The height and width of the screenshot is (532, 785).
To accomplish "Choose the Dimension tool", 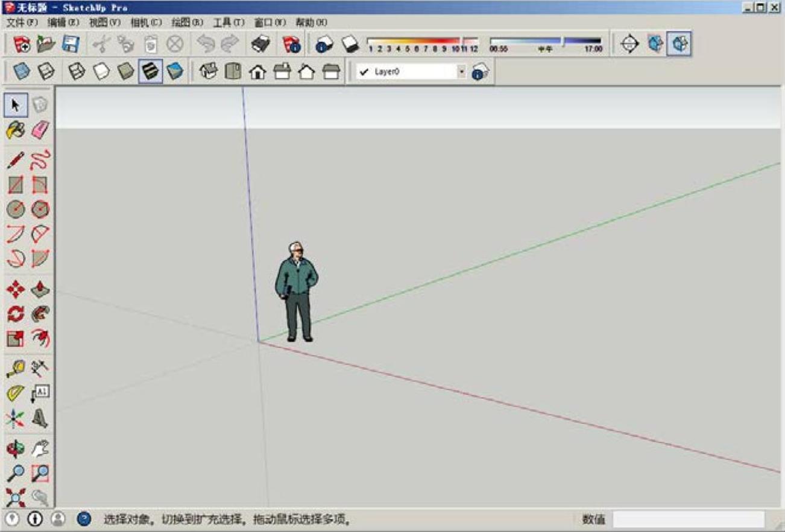I will [x=40, y=368].
